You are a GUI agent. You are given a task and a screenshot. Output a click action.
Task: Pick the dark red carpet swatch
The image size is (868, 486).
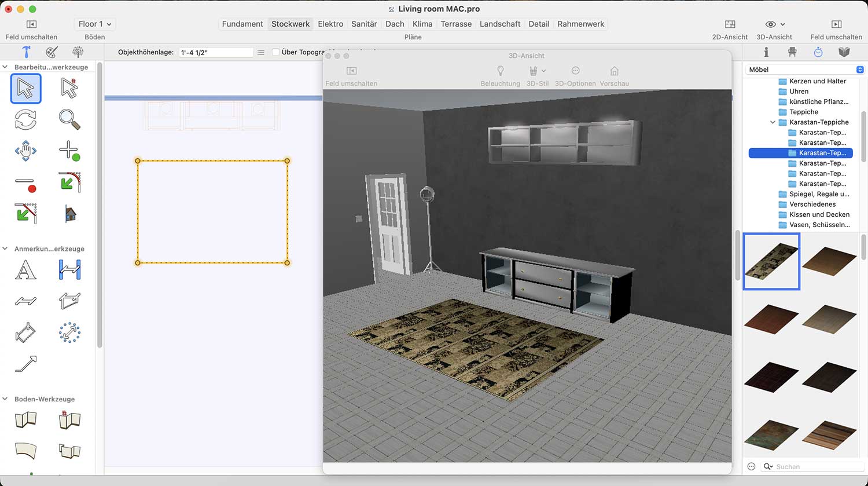(x=771, y=317)
